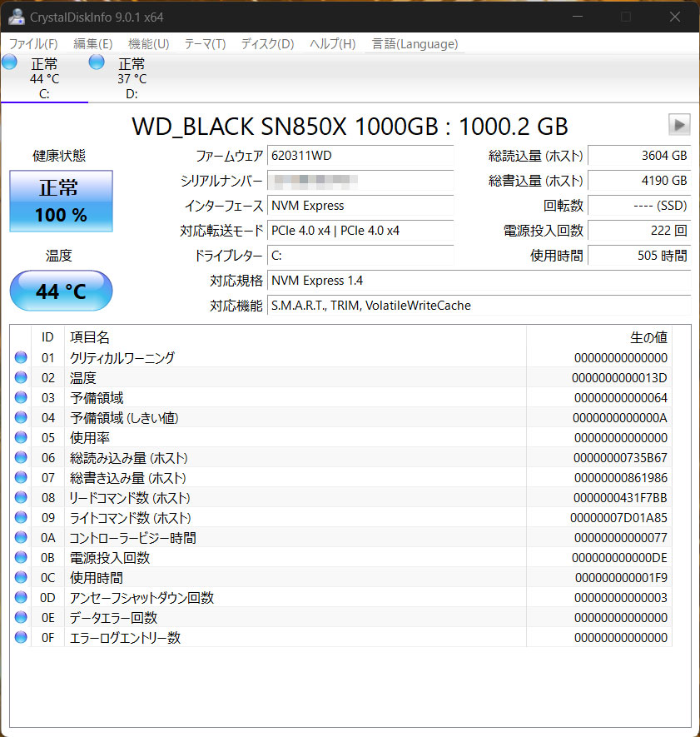Open the 言語(Language) menu
The width and height of the screenshot is (700, 737).
pyautogui.click(x=415, y=43)
